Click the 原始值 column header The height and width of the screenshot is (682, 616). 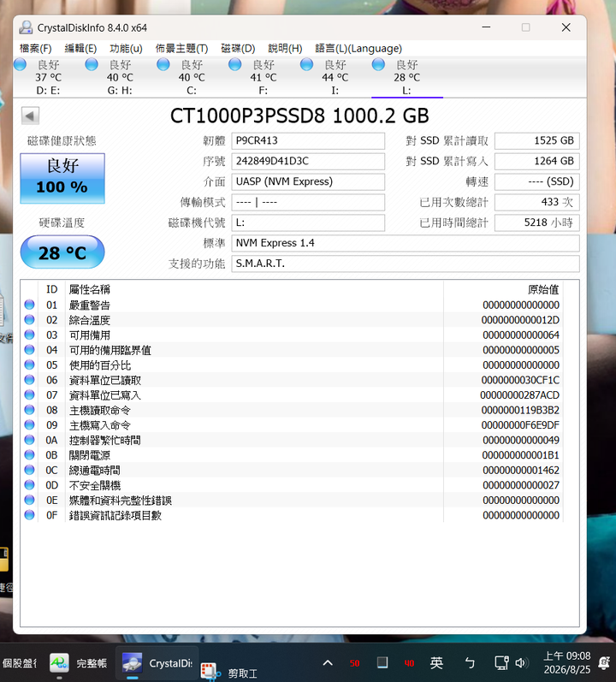(503, 289)
